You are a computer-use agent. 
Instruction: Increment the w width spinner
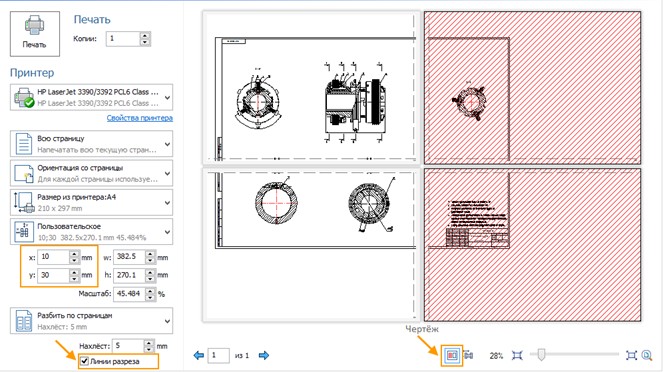(151, 254)
